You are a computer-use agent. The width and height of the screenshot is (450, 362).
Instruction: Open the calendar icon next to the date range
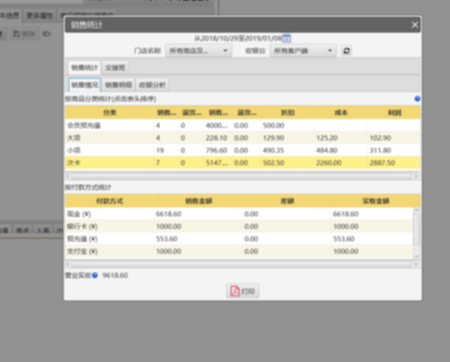(x=287, y=38)
